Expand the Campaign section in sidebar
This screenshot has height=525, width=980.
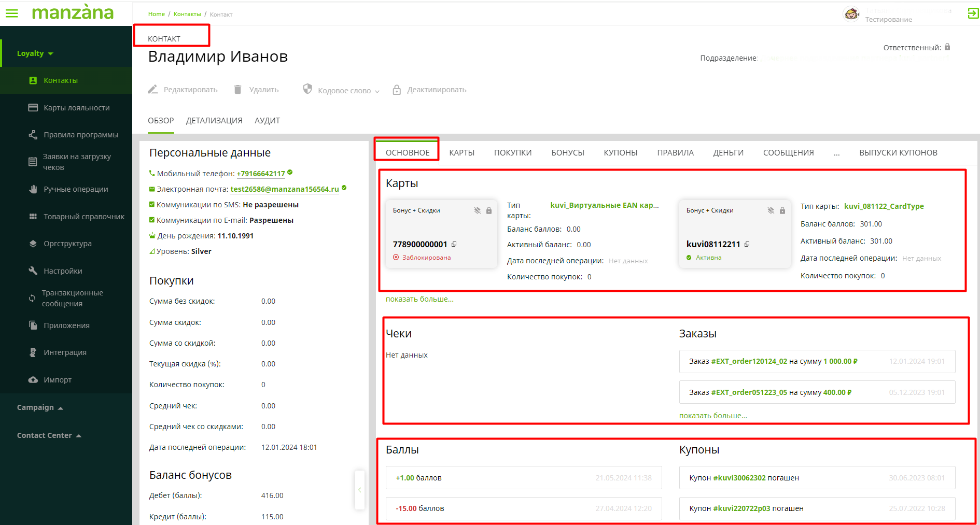60,408
